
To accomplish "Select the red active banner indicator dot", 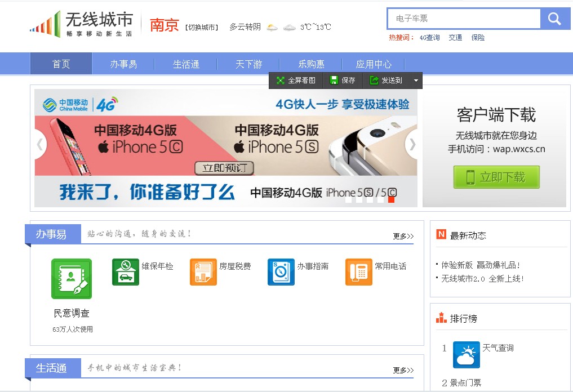I will tap(392, 199).
